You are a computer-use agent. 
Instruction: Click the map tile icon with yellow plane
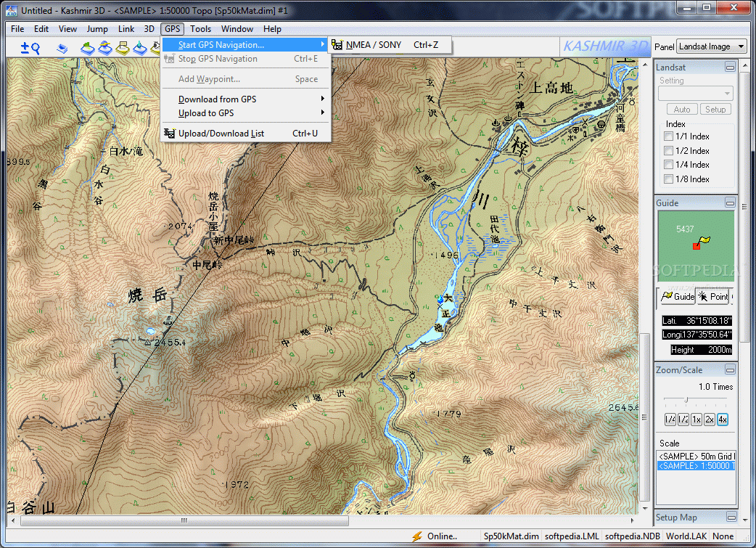pyautogui.click(x=105, y=48)
